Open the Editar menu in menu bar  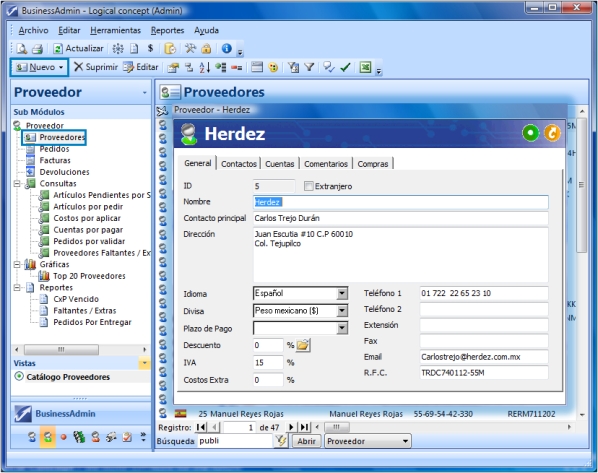point(69,31)
